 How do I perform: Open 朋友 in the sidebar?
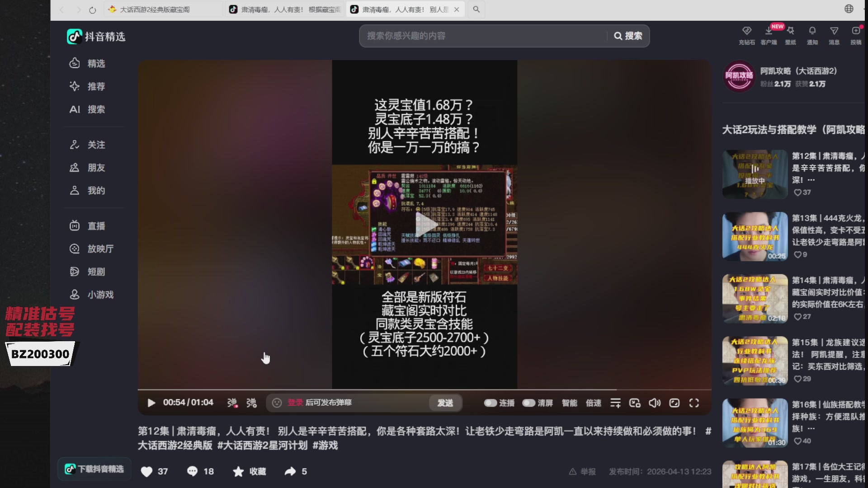(x=87, y=168)
